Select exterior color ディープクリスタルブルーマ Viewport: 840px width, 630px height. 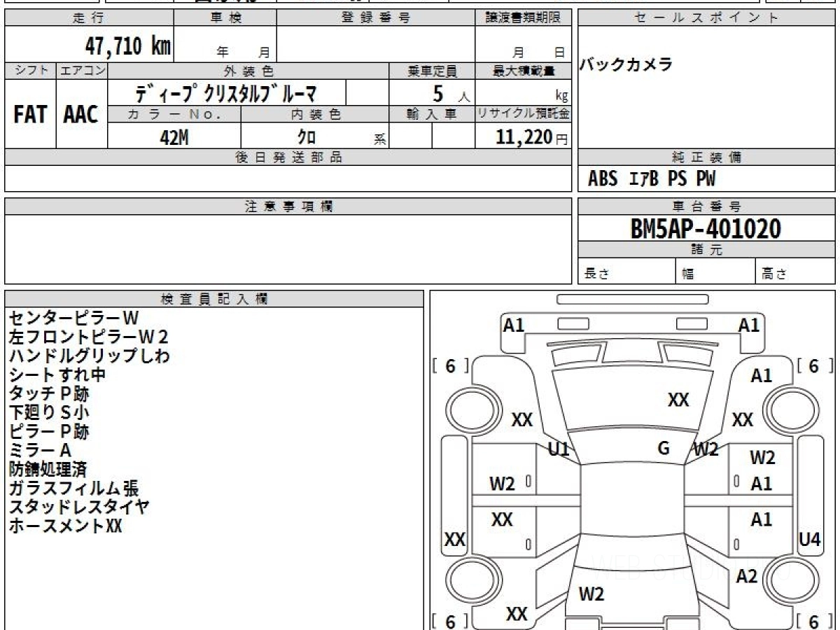pos(226,92)
